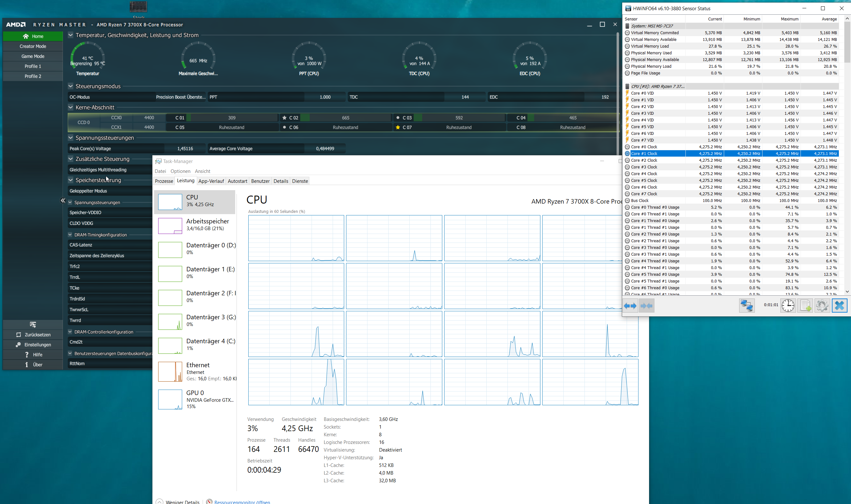Select Creator Mode profile
851x504 pixels.
tap(33, 46)
